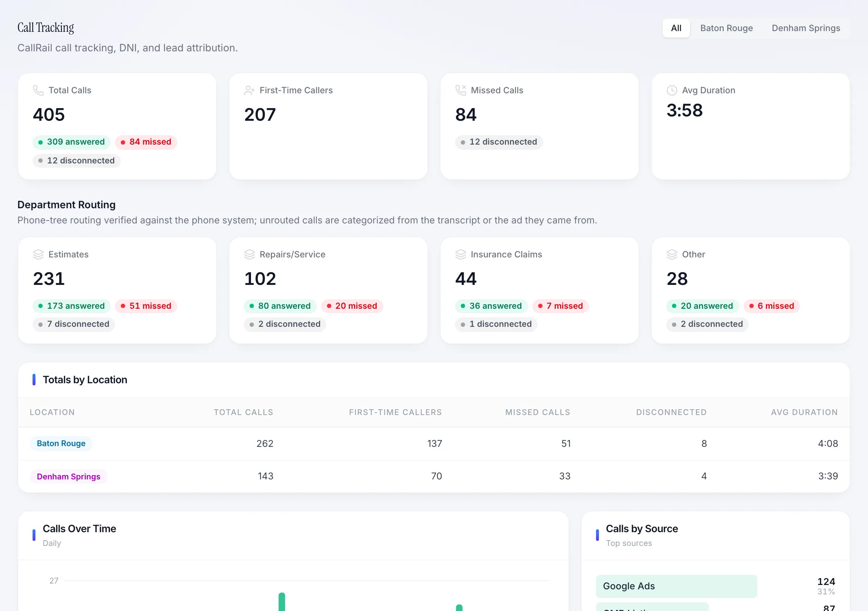Click the 7 missed pill in Insurance Claims

coord(561,306)
